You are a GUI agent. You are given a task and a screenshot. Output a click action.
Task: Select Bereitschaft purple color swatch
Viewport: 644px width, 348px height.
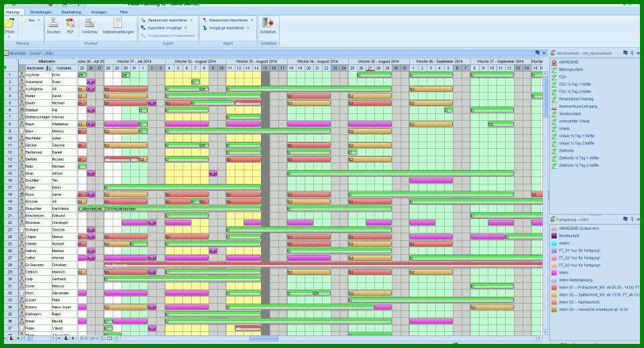(x=554, y=236)
